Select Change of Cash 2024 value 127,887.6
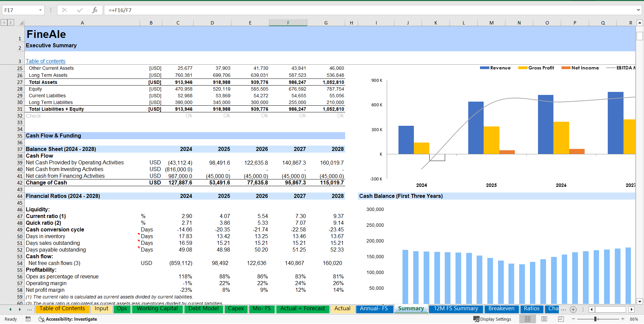Image resolution: width=644 pixels, height=324 pixels. (x=180, y=182)
